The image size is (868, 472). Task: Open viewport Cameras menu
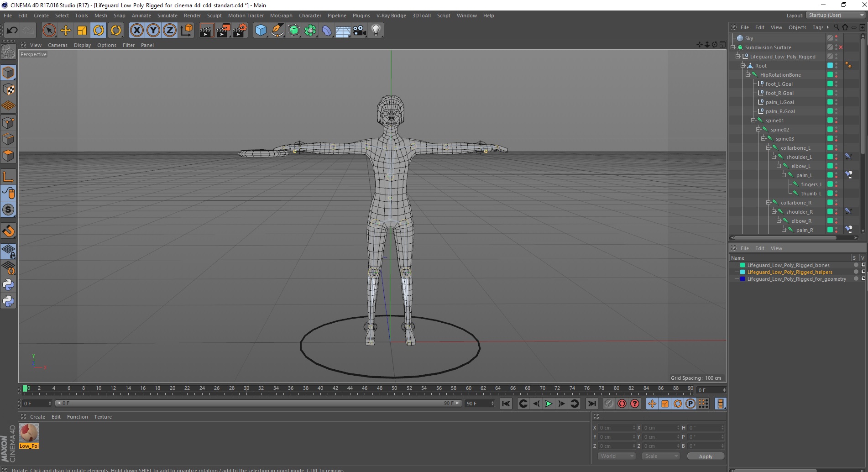(58, 45)
